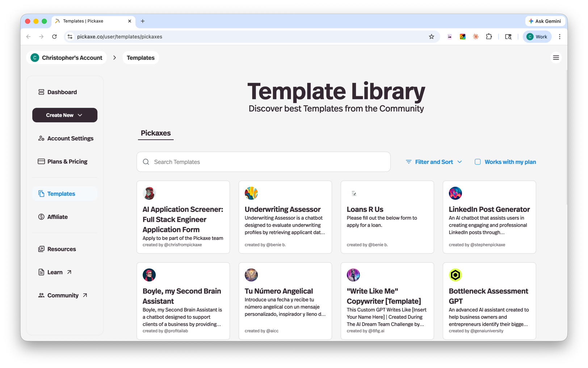The width and height of the screenshot is (588, 368).
Task: Open the LinkedIn Post Generator thumbnail
Action: coord(455,193)
